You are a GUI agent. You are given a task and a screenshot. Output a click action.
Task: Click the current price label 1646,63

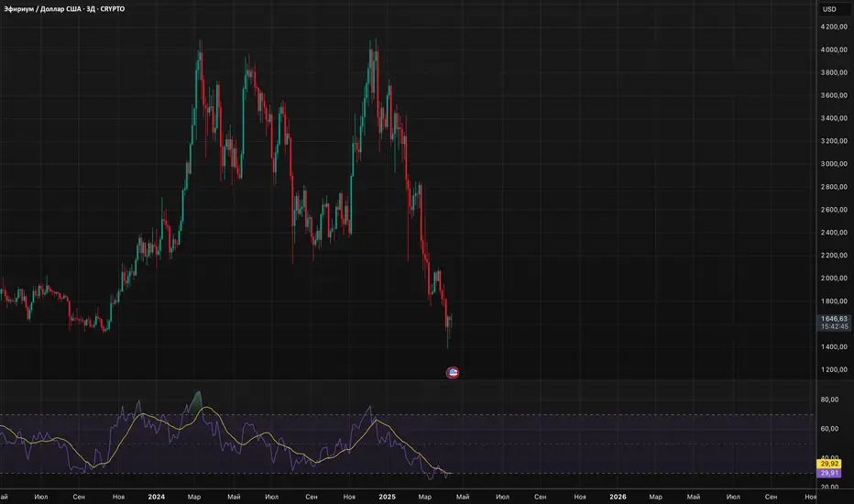pos(835,319)
